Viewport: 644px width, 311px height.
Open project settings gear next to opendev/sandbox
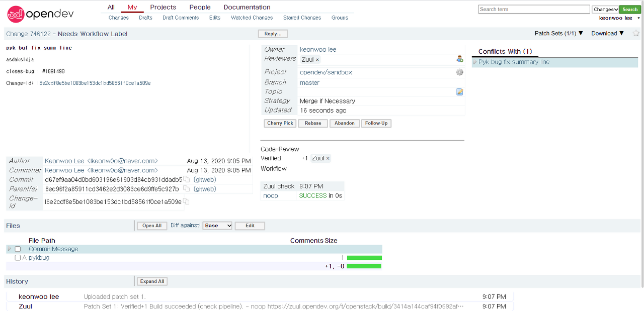coord(459,72)
